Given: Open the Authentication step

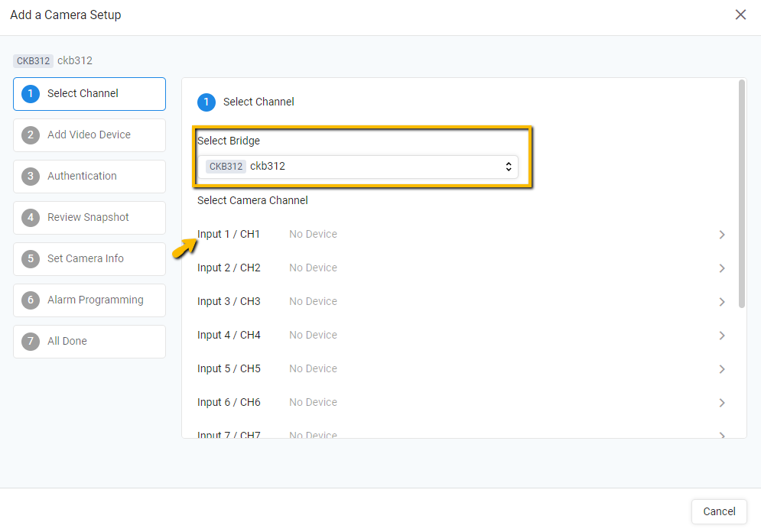Looking at the screenshot, I should pos(89,176).
